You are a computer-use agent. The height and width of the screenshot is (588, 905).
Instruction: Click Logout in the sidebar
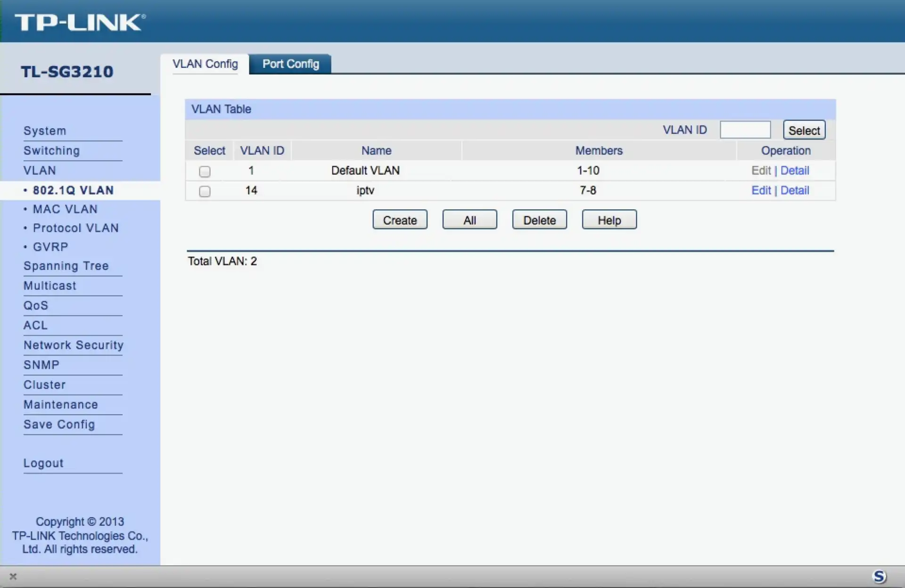(43, 463)
